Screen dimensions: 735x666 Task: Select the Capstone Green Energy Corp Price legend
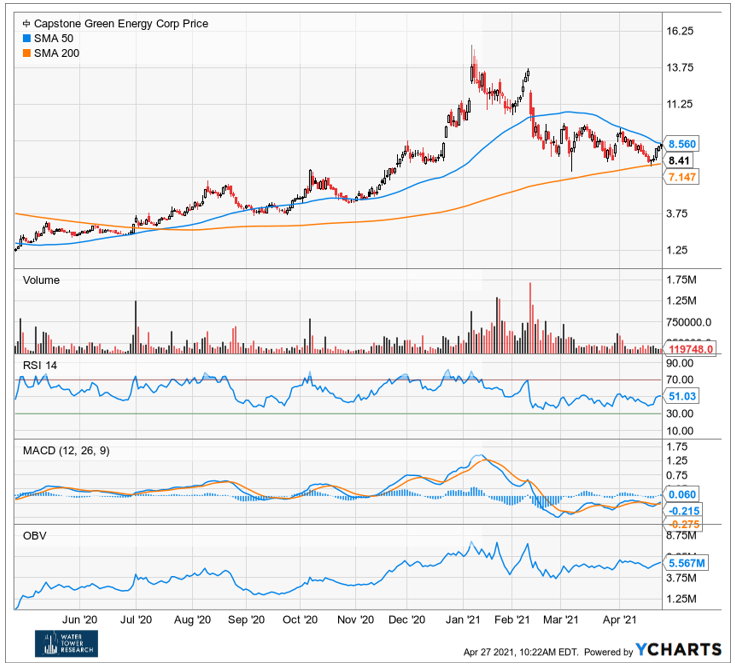[121, 23]
